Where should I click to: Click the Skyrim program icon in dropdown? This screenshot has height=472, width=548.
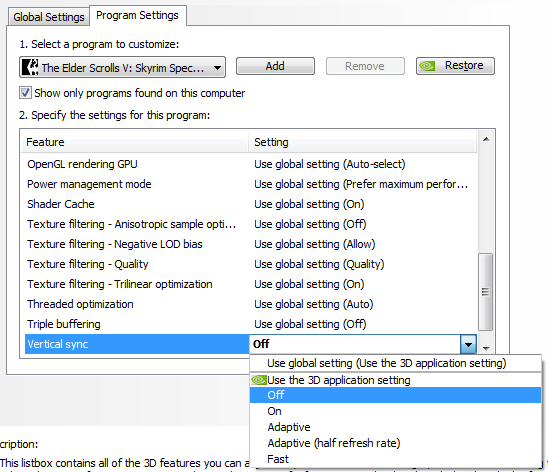[30, 67]
